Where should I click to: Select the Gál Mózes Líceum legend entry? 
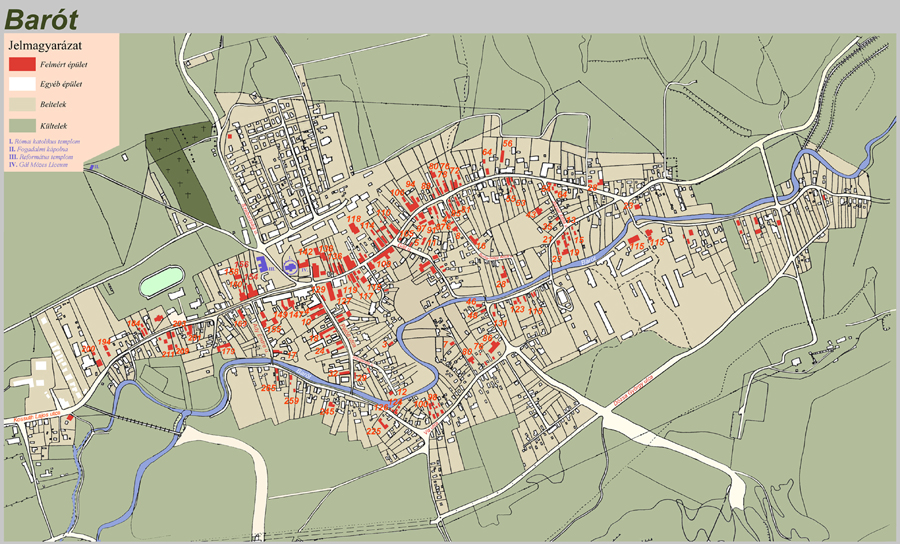[43, 164]
